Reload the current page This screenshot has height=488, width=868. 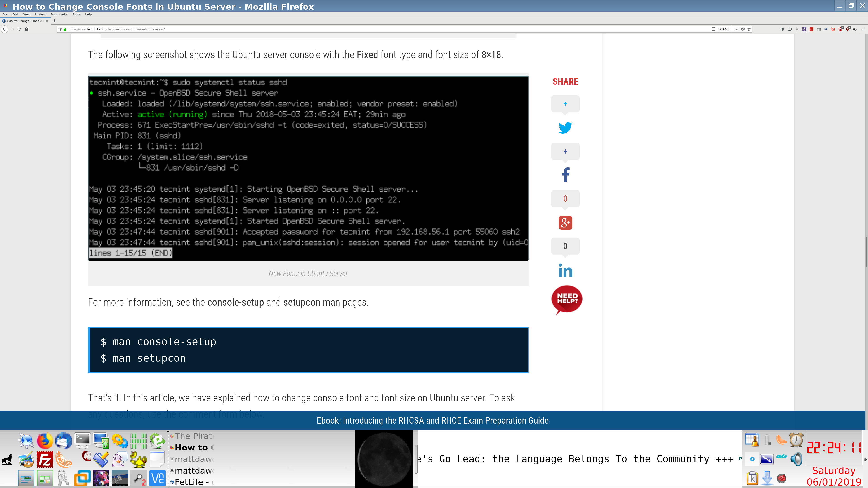click(x=19, y=29)
